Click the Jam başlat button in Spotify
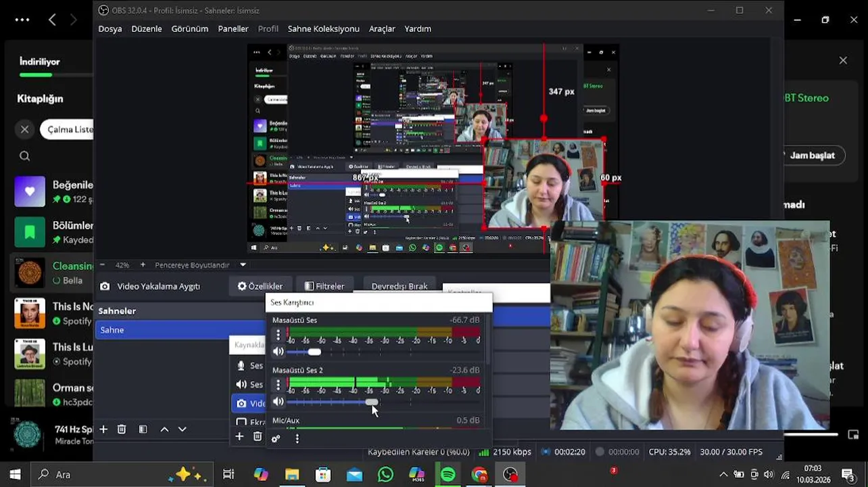This screenshot has width=868, height=487. [813, 156]
